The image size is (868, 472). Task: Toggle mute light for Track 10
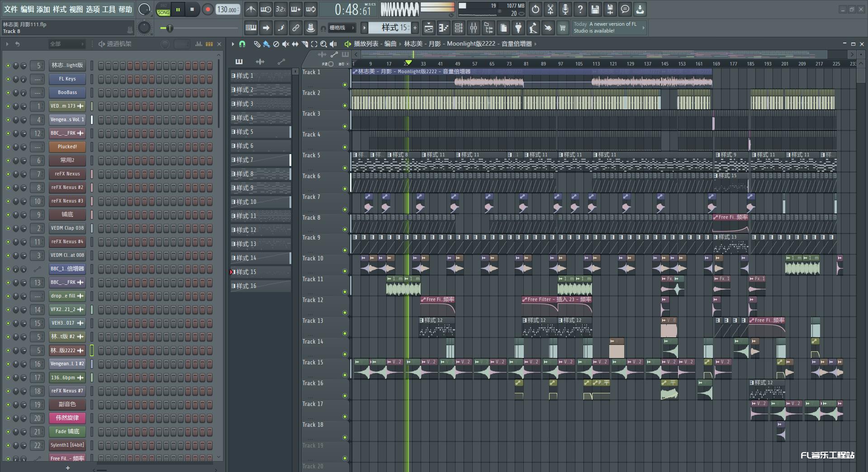tap(345, 271)
